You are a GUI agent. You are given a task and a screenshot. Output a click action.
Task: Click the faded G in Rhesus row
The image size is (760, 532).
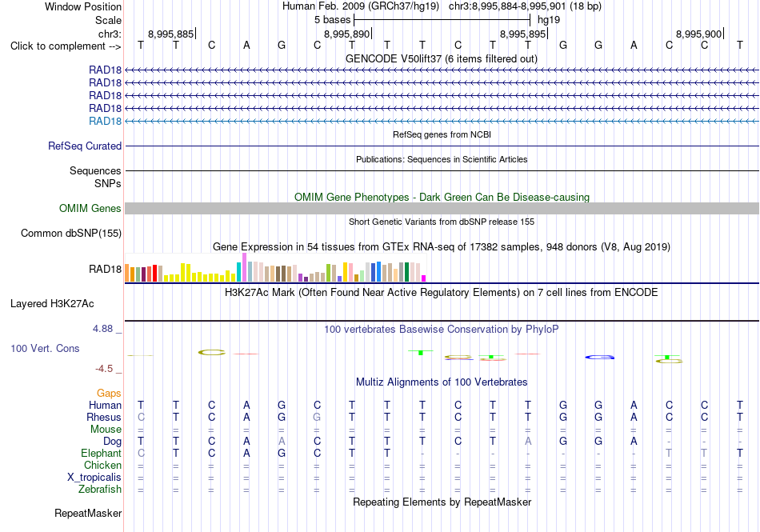point(317,417)
